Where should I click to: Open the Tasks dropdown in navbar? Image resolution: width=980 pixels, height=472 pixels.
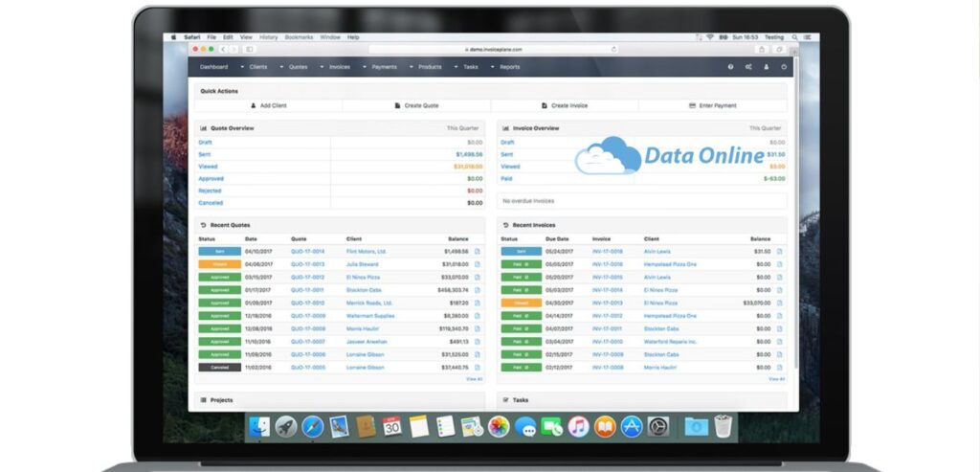[471, 67]
